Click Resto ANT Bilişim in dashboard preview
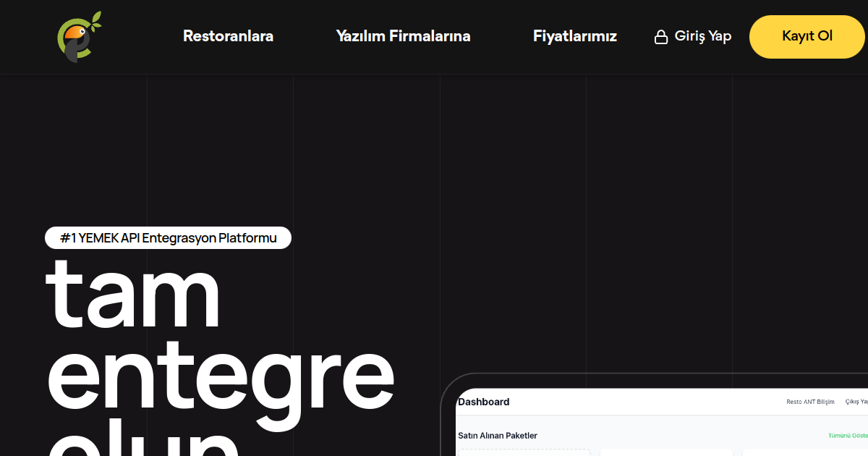This screenshot has height=456, width=868. pyautogui.click(x=810, y=402)
